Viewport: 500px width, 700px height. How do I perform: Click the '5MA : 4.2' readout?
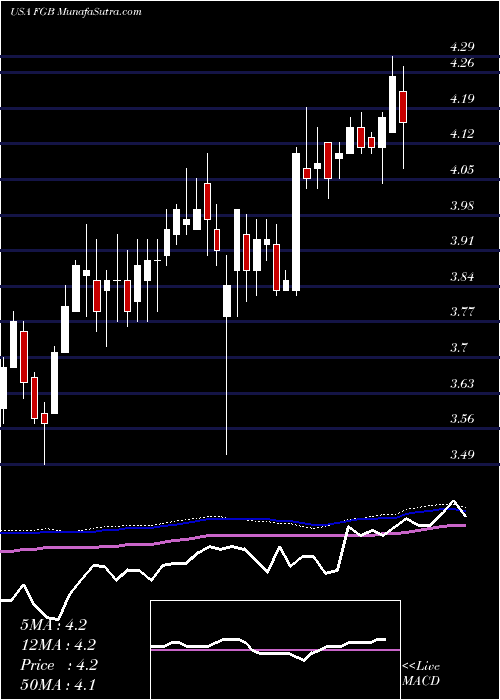tap(53, 625)
